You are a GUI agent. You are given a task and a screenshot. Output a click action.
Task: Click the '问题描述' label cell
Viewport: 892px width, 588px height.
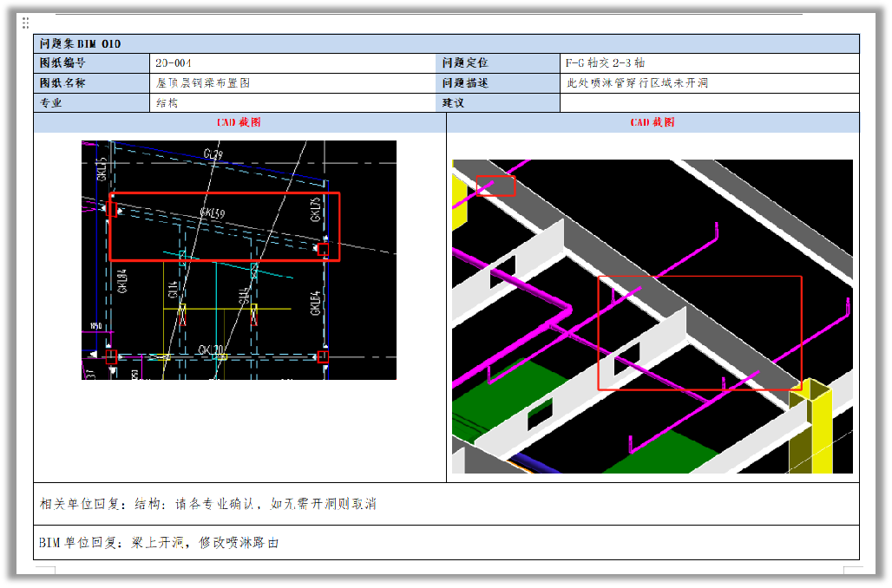499,83
